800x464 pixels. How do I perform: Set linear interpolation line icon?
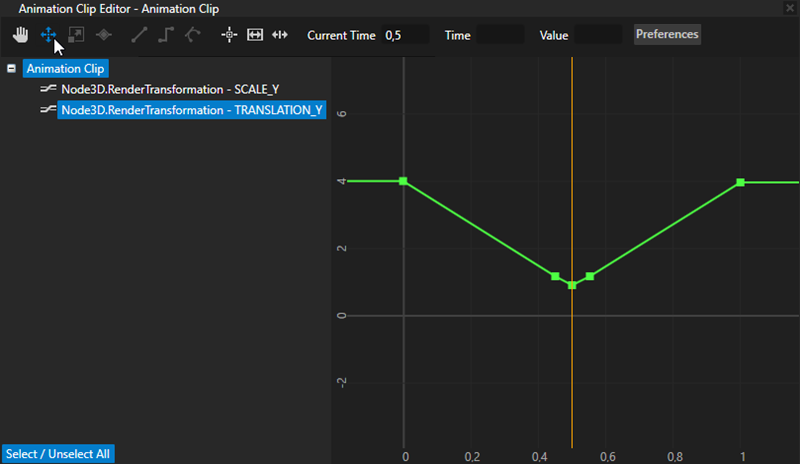click(x=139, y=35)
